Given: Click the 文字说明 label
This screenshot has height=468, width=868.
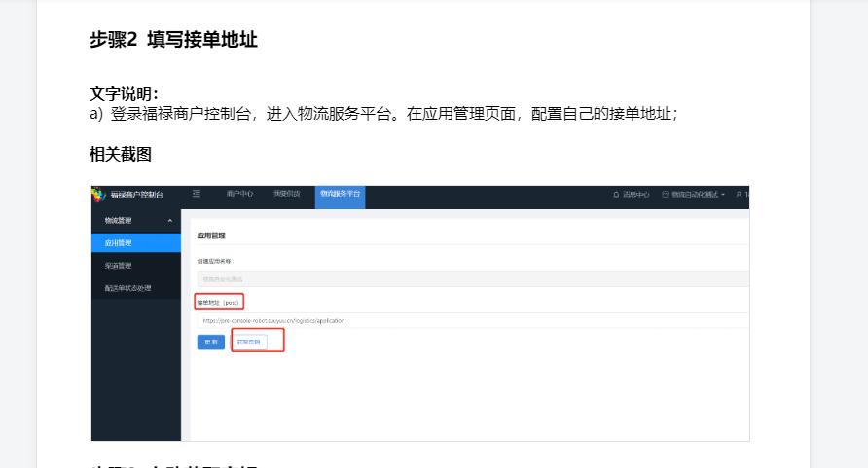Looking at the screenshot, I should point(124,93).
